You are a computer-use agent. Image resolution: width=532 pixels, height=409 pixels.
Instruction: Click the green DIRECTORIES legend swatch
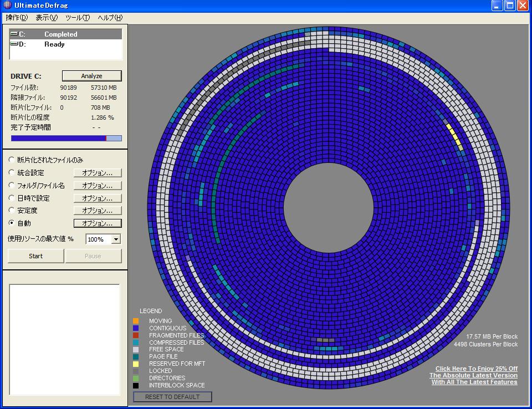click(136, 379)
